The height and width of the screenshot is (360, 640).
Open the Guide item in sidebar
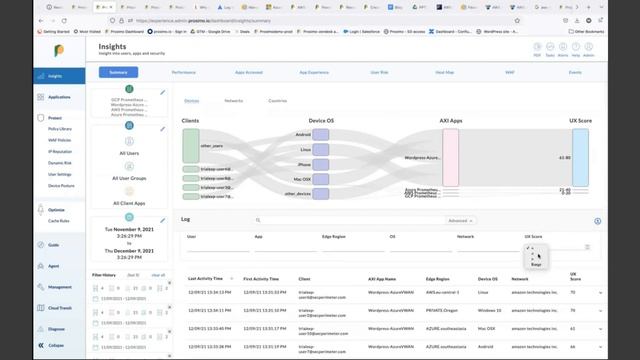pyautogui.click(x=53, y=245)
